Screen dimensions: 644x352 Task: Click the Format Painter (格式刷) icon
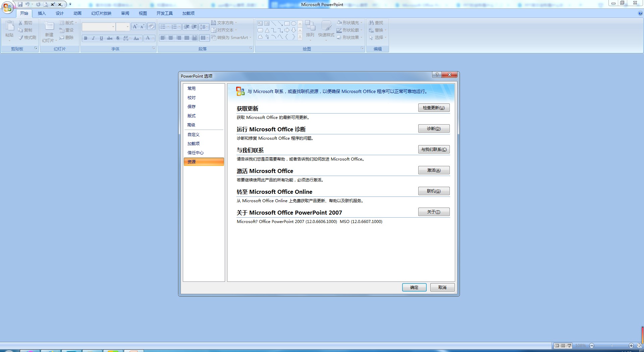click(21, 38)
